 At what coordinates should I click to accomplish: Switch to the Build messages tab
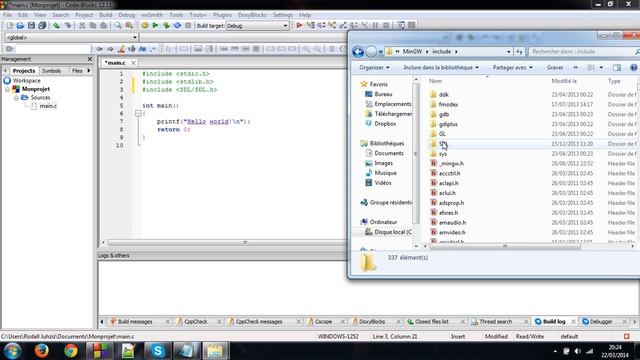(135, 322)
